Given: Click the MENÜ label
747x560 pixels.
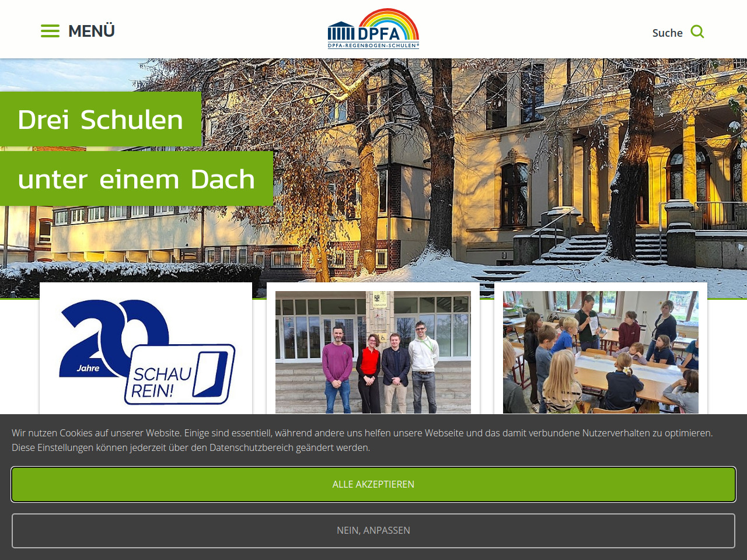Looking at the screenshot, I should pyautogui.click(x=92, y=32).
